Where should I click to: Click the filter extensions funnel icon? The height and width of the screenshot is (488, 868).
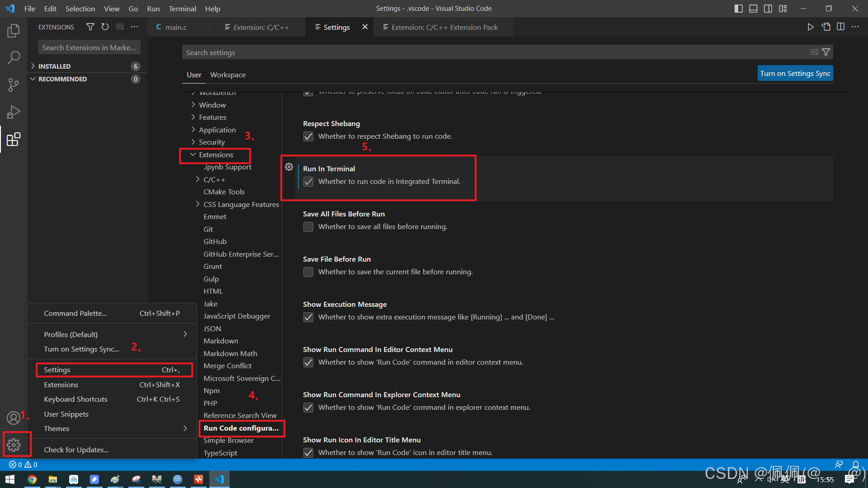(x=90, y=27)
